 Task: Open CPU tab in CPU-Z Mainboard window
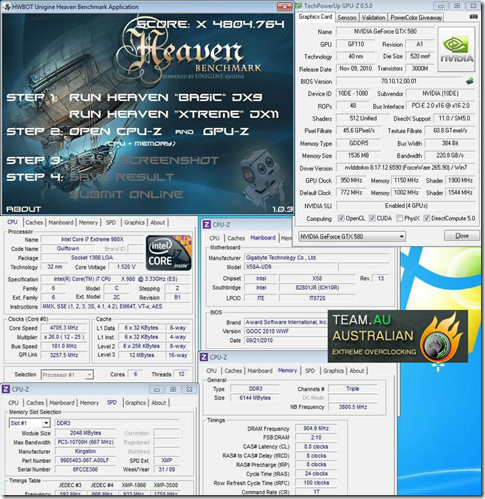pos(214,238)
